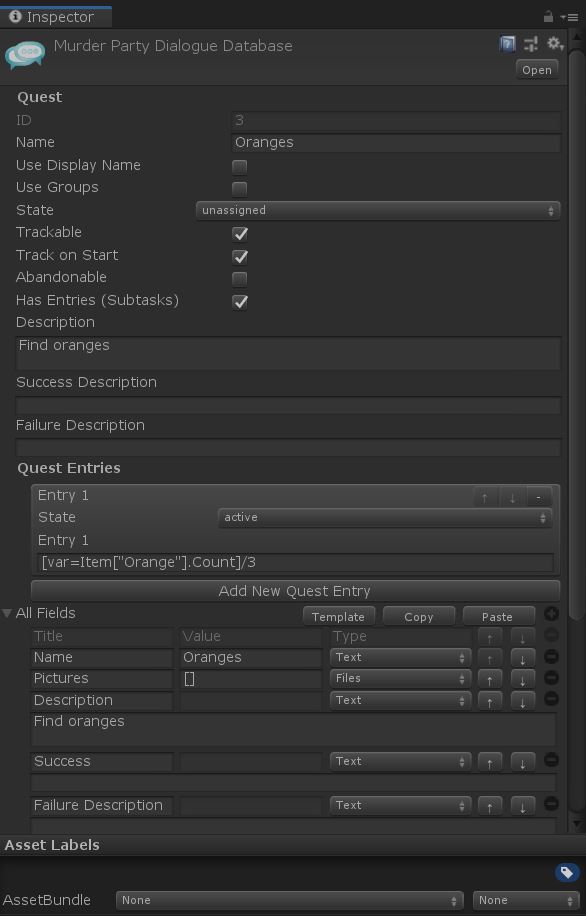Open the quest State unassigned dropdown

click(378, 210)
